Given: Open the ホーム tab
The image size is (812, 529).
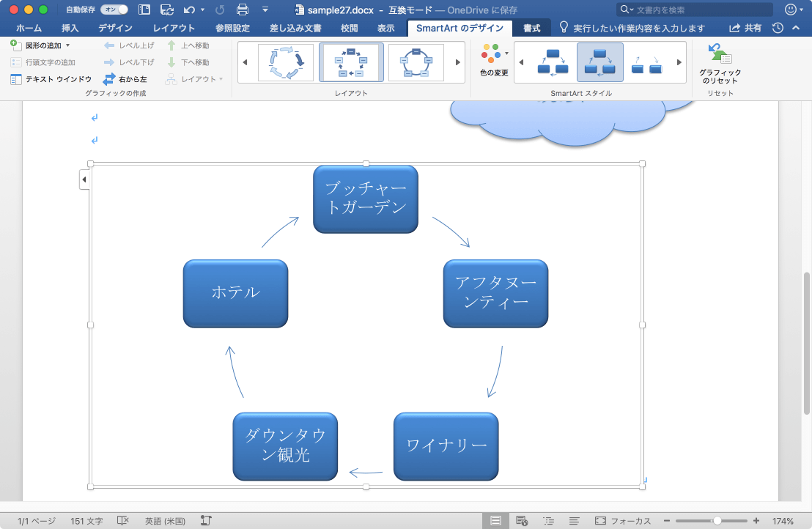Looking at the screenshot, I should [29, 28].
